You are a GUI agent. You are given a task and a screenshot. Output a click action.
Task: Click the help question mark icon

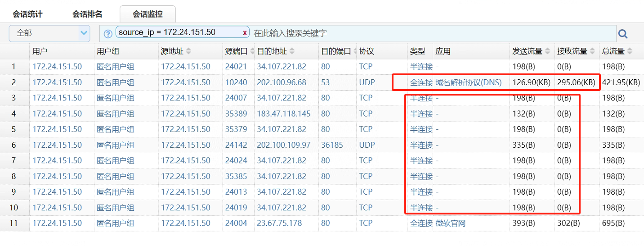[x=108, y=34]
